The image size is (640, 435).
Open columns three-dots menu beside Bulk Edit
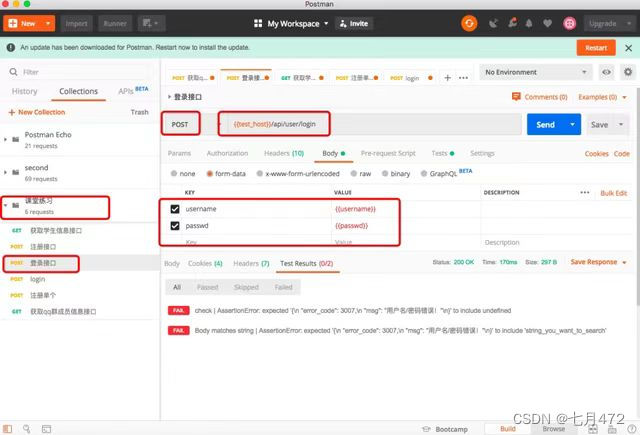point(584,193)
